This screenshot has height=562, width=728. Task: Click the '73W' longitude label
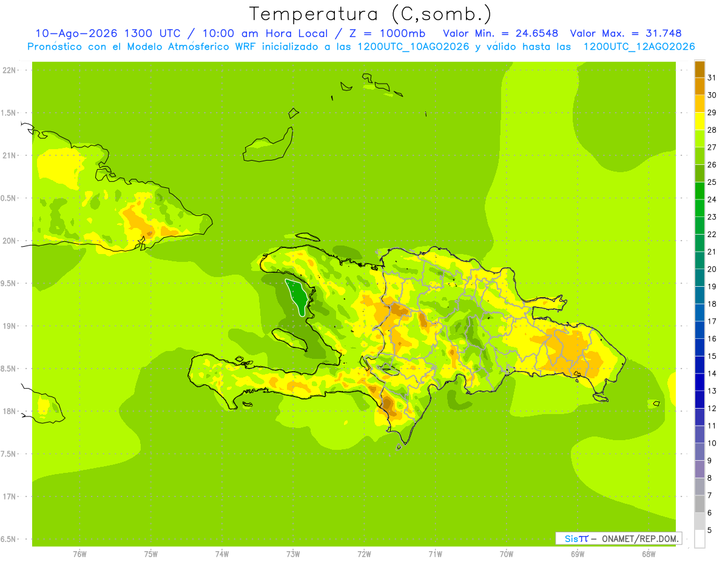point(293,554)
